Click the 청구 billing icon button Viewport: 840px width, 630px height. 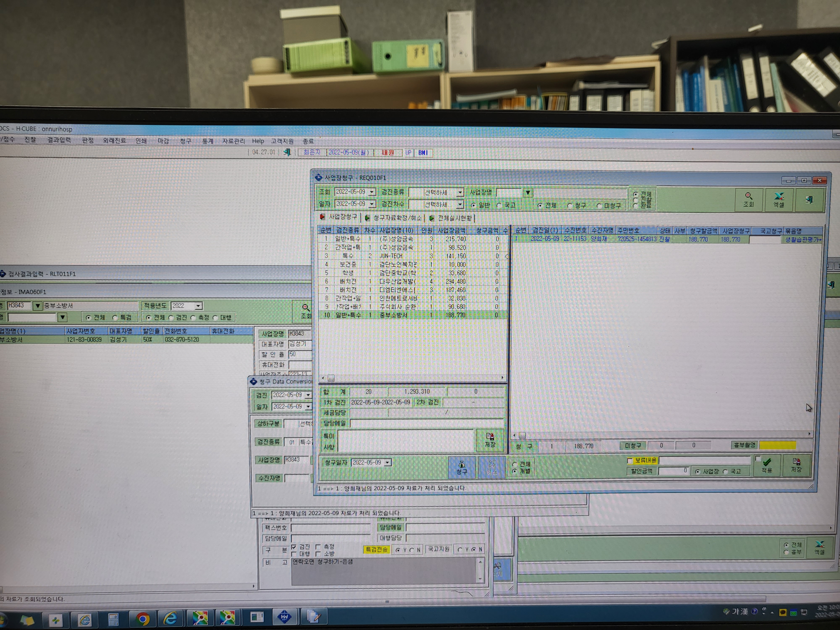point(461,467)
